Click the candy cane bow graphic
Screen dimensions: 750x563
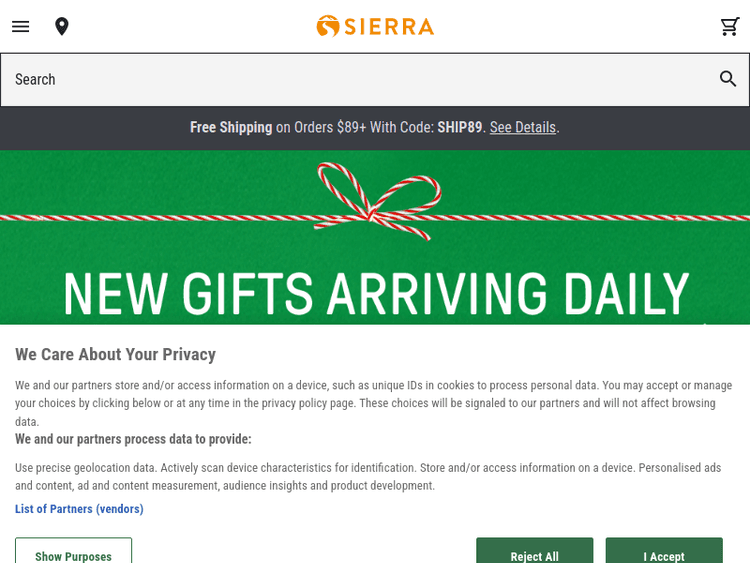coord(375,200)
